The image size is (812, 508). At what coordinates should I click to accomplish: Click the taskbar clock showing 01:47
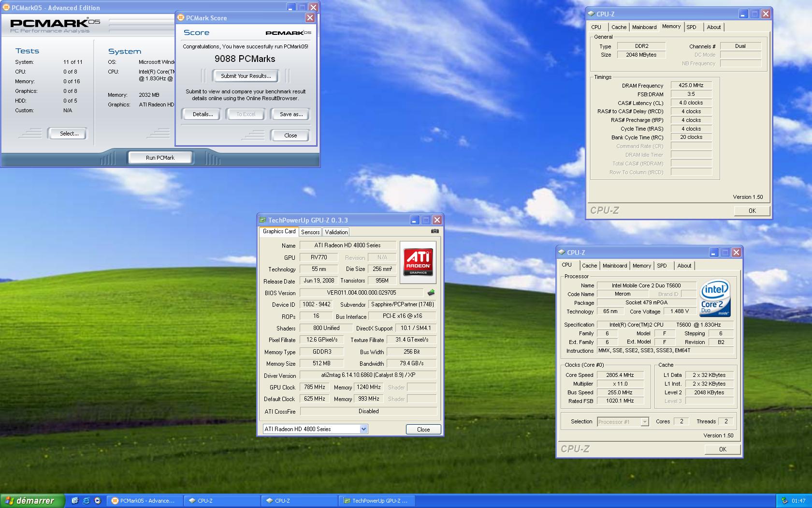click(798, 501)
